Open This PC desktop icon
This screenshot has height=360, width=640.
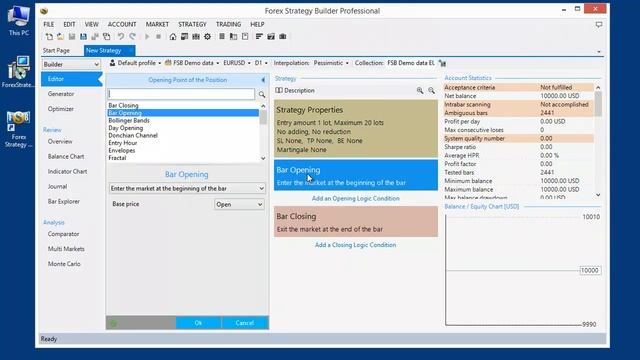point(19,20)
